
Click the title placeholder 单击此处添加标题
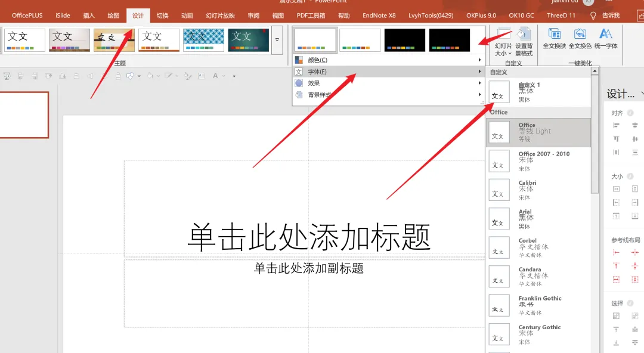pyautogui.click(x=309, y=237)
